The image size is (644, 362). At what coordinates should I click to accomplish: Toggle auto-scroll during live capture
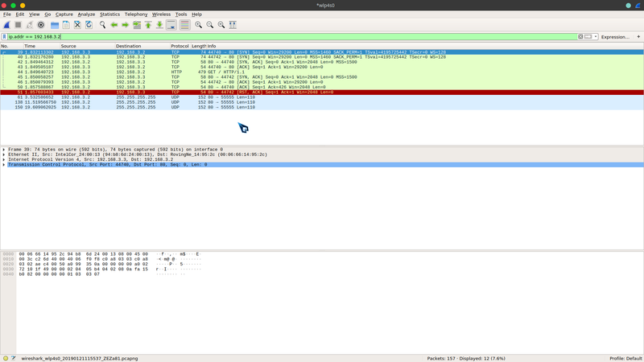(x=171, y=25)
